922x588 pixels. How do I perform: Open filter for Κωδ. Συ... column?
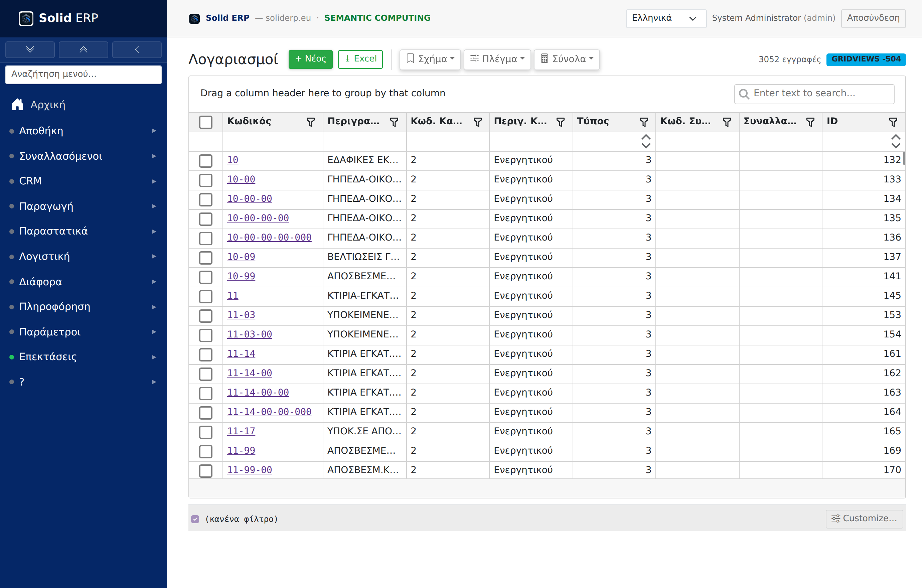click(x=727, y=122)
